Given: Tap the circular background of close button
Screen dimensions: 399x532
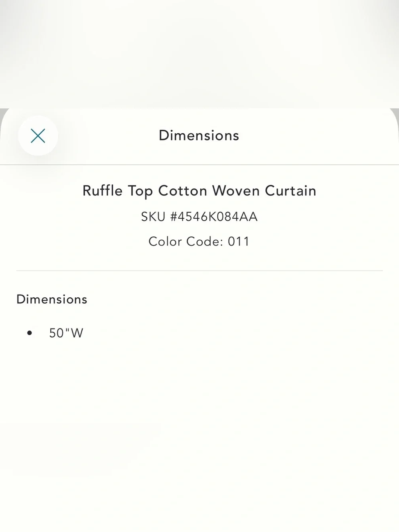Looking at the screenshot, I should [x=38, y=136].
